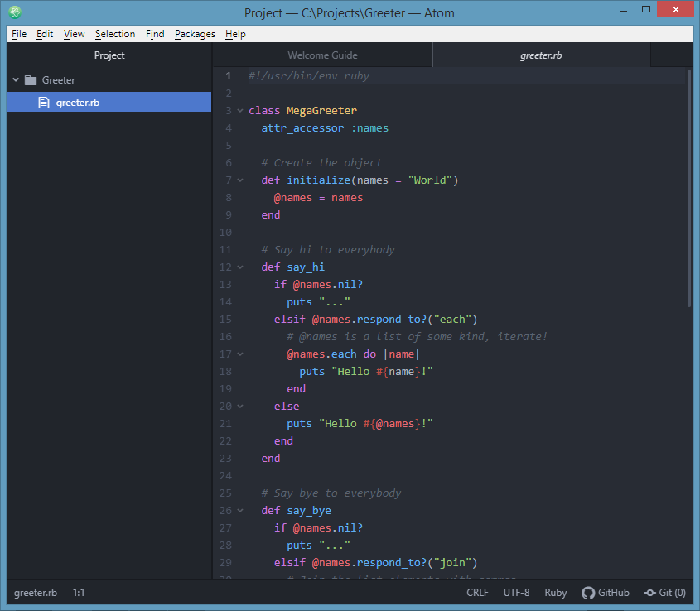The image size is (700, 611).
Task: Switch to the Welcome Guide tab
Action: pyautogui.click(x=322, y=55)
